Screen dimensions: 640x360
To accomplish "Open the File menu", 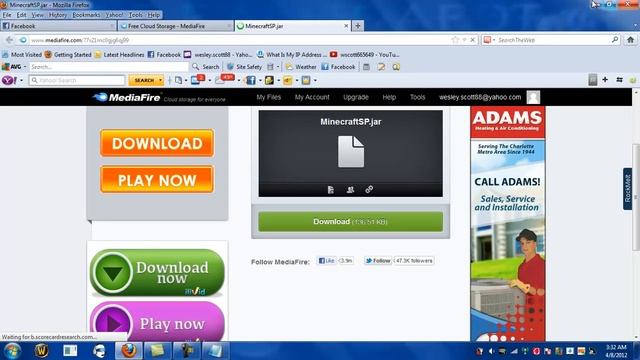I will pyautogui.click(x=7, y=15).
